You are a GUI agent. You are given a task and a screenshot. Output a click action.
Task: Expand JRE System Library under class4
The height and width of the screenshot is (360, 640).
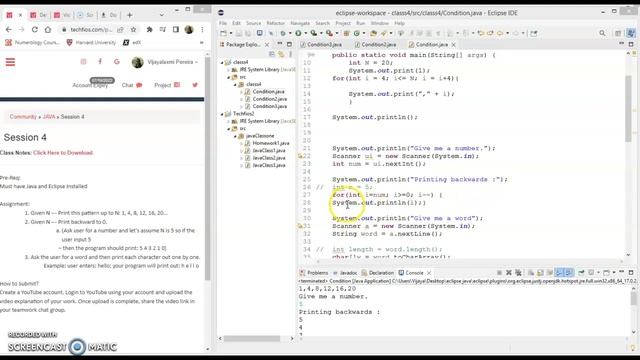coord(229,70)
